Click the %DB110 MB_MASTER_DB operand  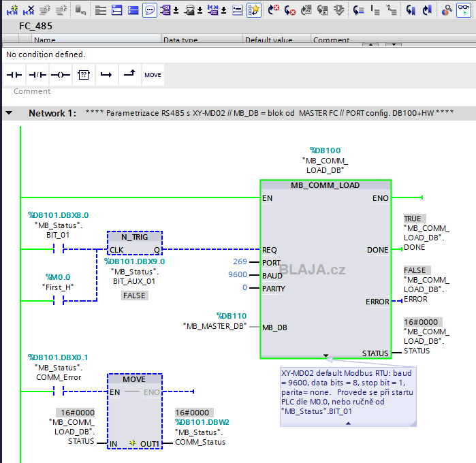215,321
